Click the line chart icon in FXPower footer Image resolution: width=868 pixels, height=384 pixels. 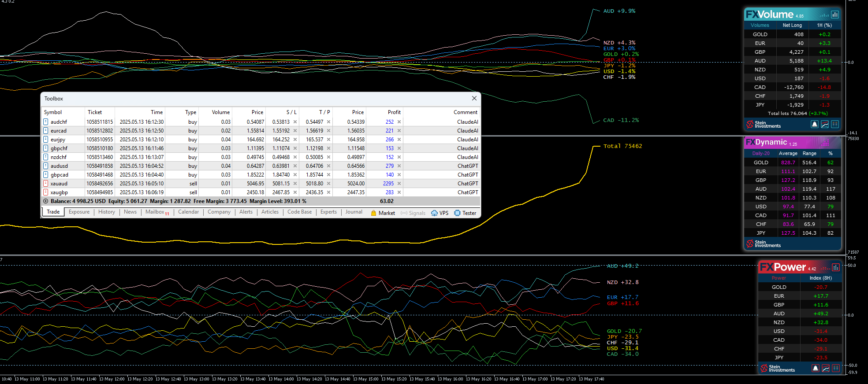click(825, 368)
